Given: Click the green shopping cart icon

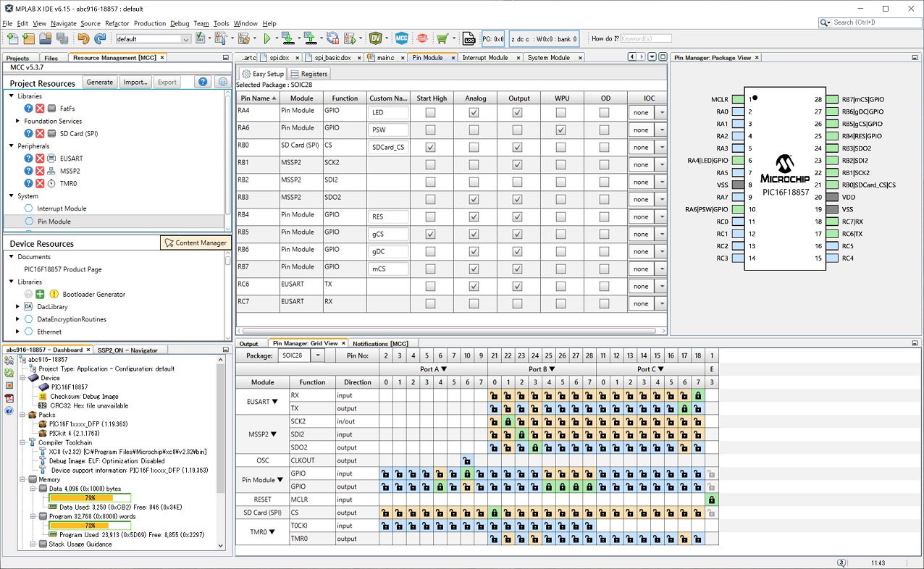Looking at the screenshot, I should [x=442, y=38].
